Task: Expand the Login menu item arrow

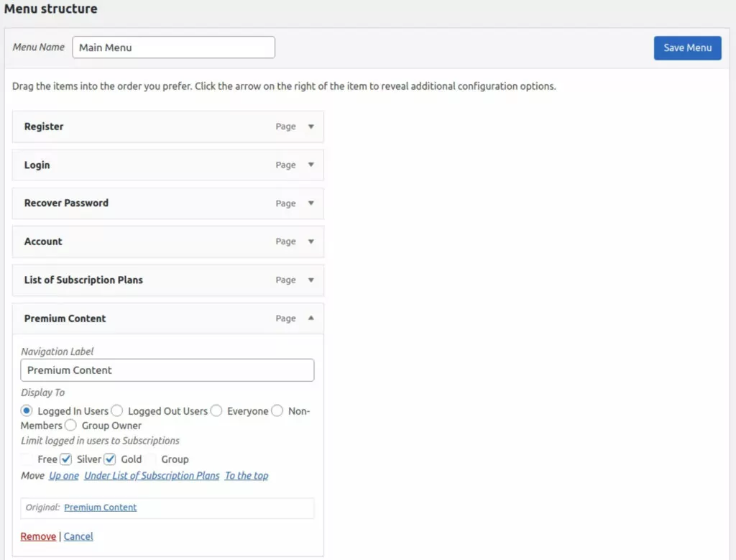Action: click(310, 165)
